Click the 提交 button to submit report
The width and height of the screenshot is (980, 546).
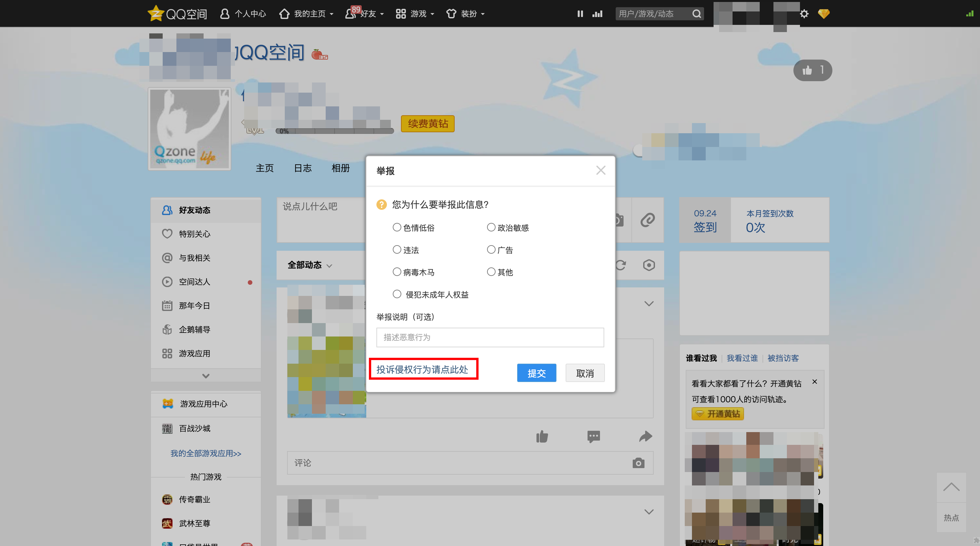pyautogui.click(x=536, y=373)
